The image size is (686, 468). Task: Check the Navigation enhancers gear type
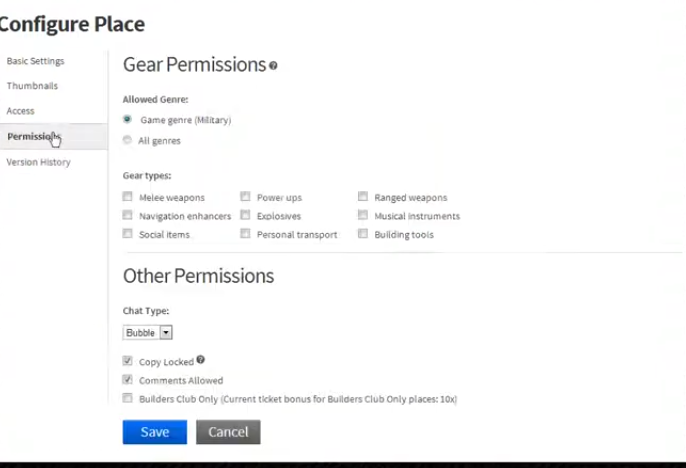[x=128, y=215]
